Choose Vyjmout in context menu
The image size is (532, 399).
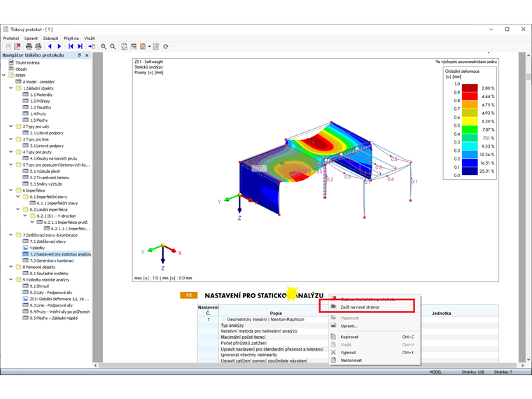click(375, 353)
